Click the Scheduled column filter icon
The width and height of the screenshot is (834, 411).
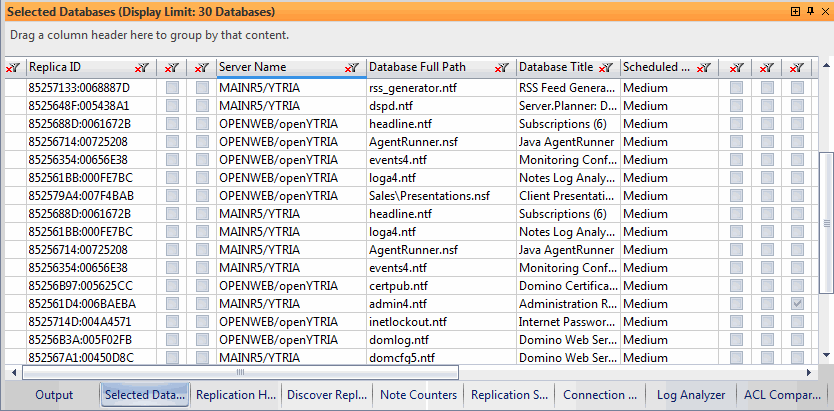(706, 67)
